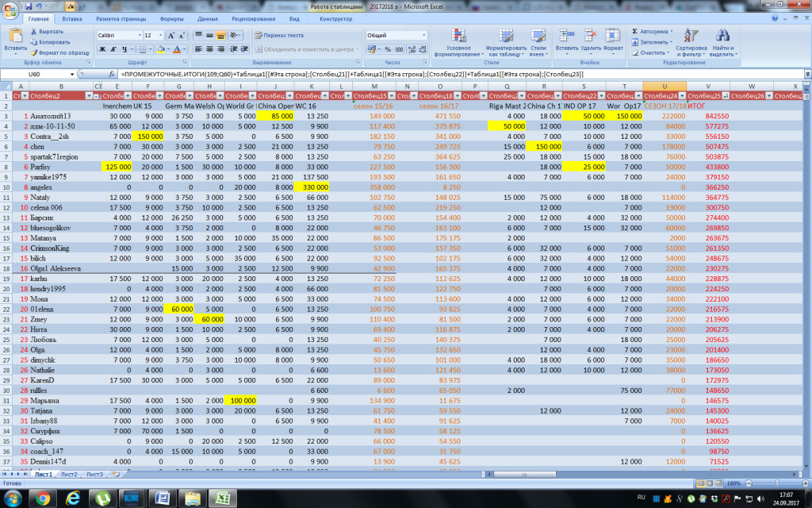Click the Delete cells (Удалить) icon

click(589, 37)
